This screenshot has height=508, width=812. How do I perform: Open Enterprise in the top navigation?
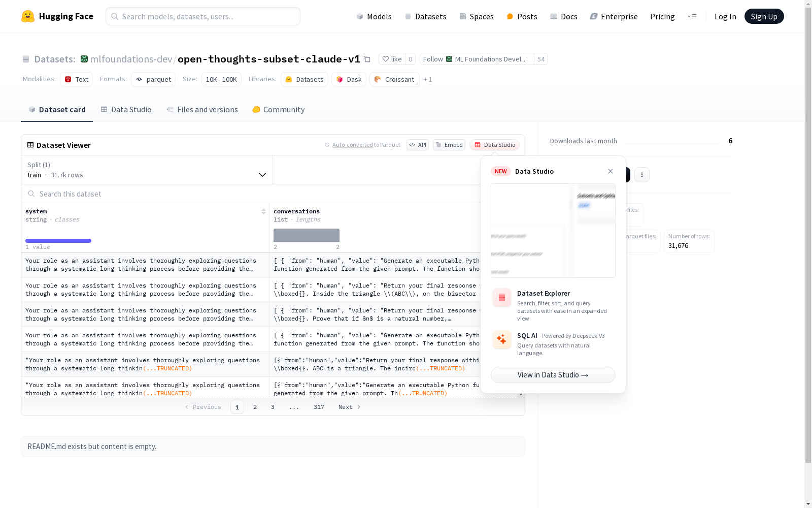(614, 16)
